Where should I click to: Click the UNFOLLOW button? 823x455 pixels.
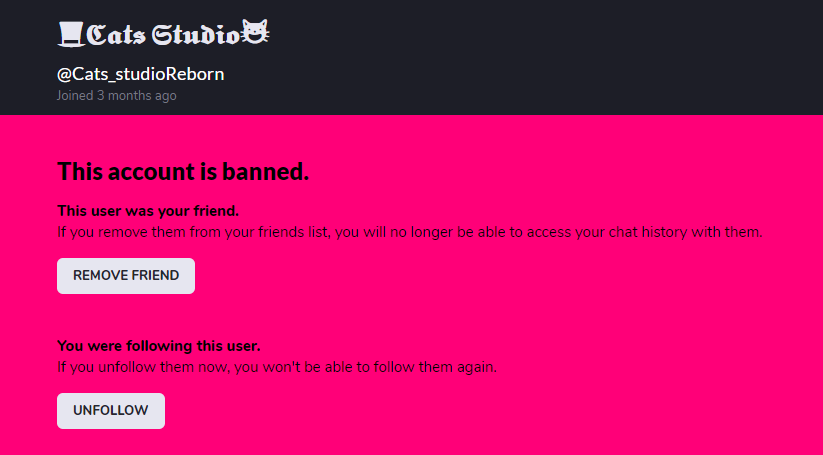click(x=111, y=410)
